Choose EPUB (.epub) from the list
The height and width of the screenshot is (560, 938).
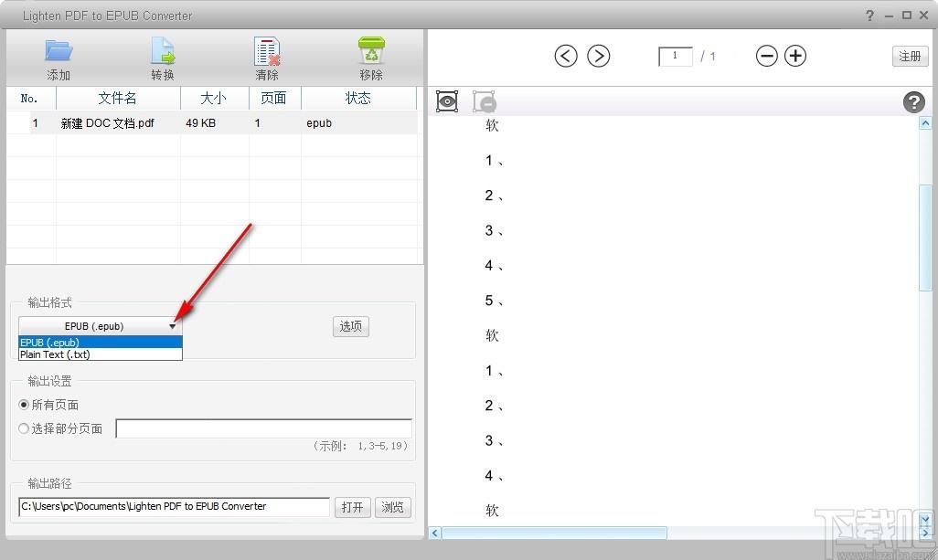101,343
